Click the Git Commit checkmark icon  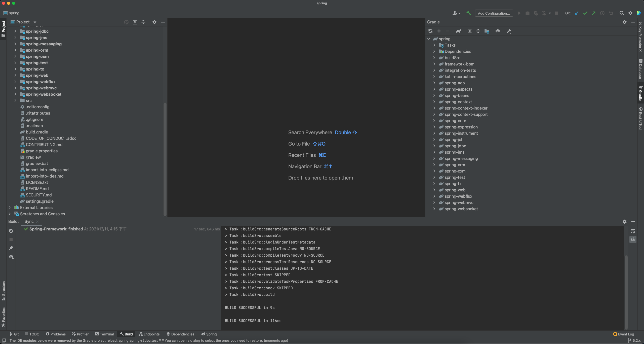click(x=585, y=13)
